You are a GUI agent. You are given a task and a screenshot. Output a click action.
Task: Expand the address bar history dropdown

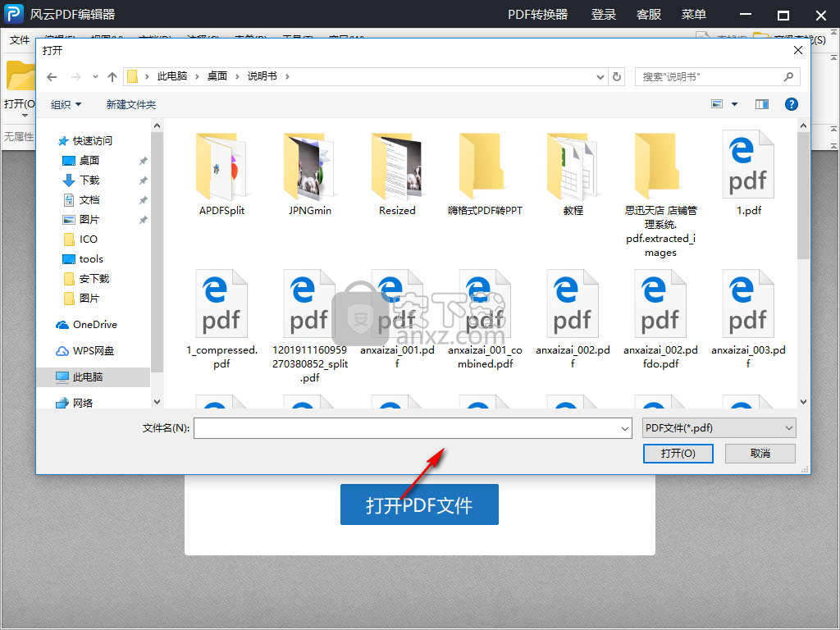(x=600, y=77)
